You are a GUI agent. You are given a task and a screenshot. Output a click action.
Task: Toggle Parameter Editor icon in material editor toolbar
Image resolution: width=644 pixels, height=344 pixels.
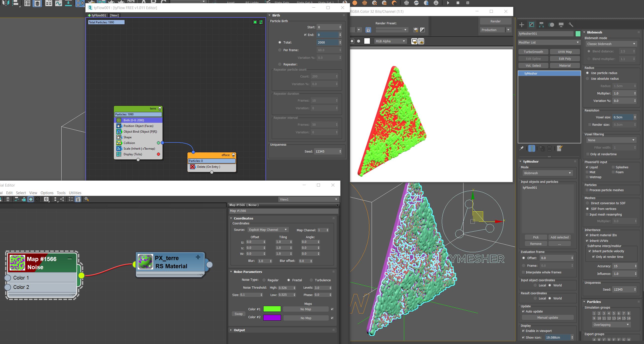(78, 199)
